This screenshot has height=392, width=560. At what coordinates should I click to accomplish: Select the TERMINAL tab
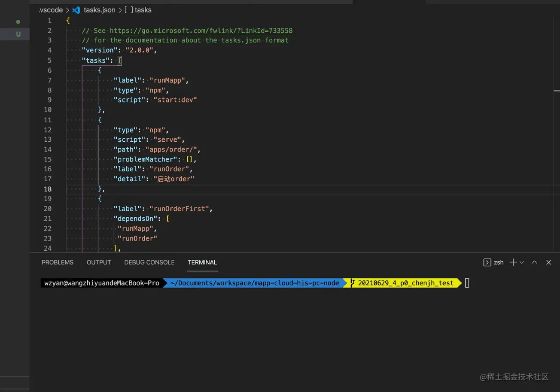[202, 262]
